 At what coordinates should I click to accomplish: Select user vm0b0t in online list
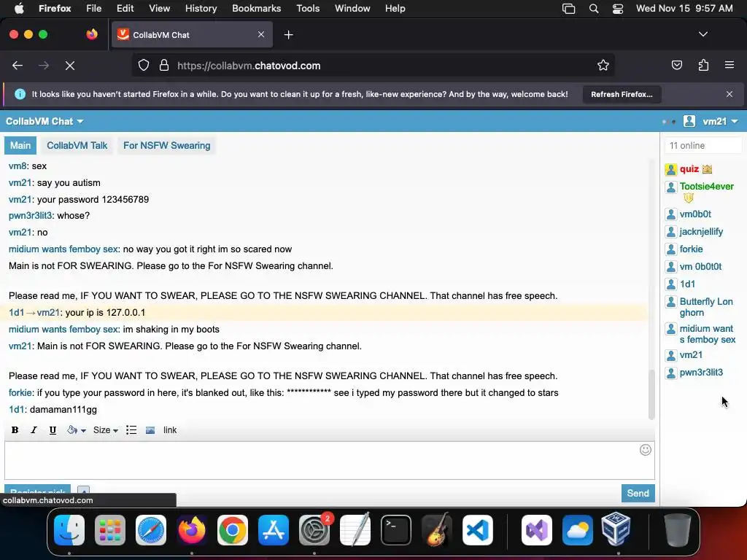coord(695,214)
